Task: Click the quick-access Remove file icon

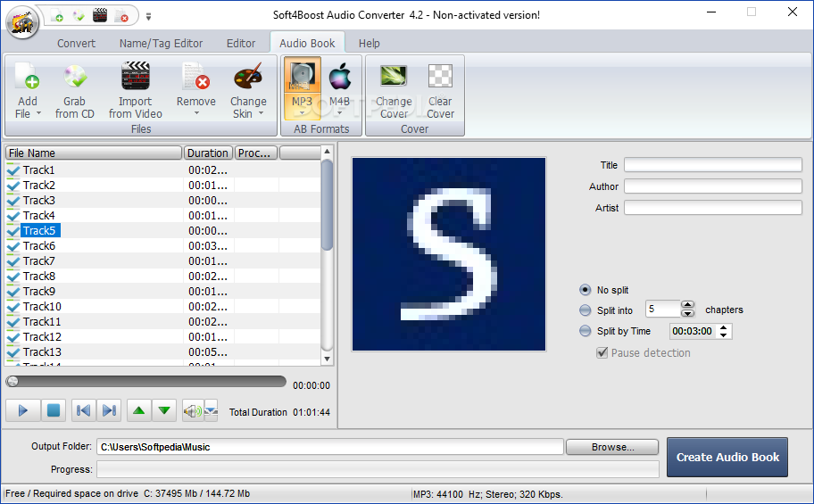Action: click(121, 15)
